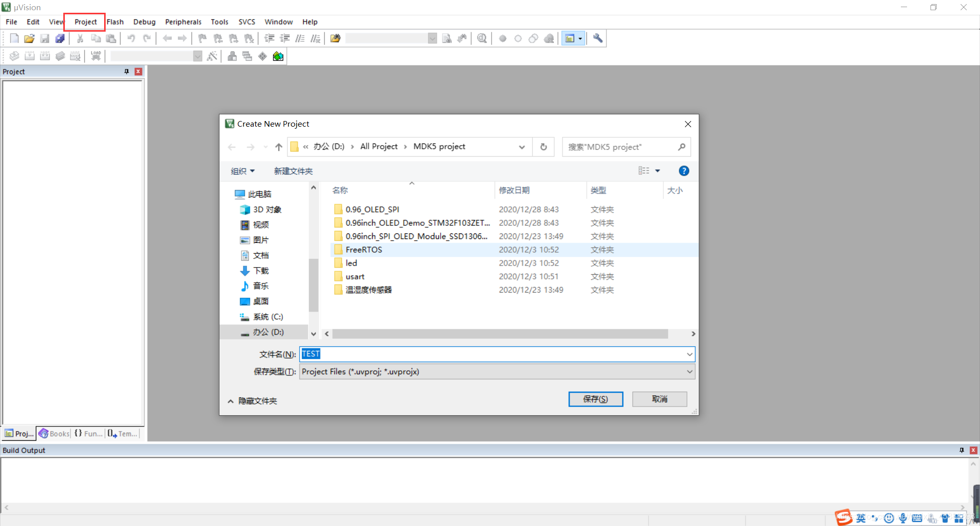Switch to the Fun... functions tab
Image resolution: width=980 pixels, height=526 pixels.
click(x=89, y=434)
